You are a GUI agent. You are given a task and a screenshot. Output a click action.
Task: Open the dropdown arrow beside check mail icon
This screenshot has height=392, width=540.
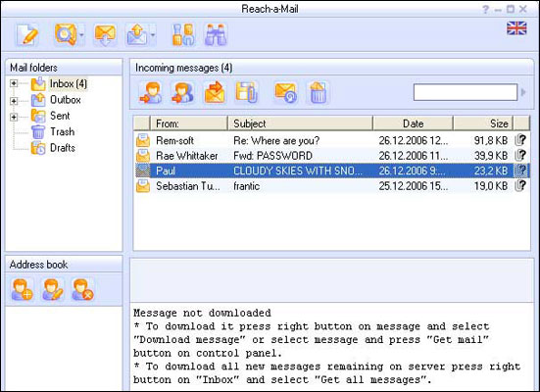(81, 35)
